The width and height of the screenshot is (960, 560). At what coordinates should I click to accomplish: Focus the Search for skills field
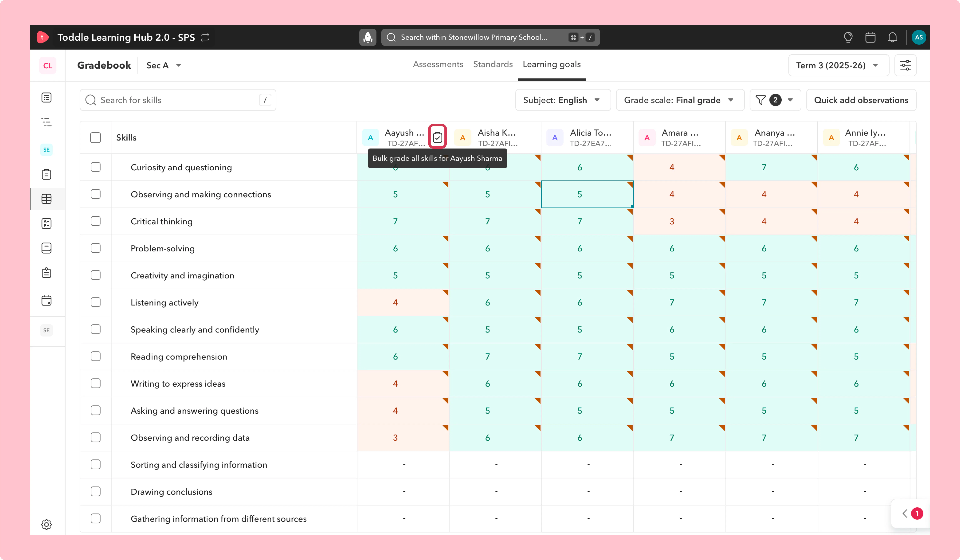coord(178,100)
